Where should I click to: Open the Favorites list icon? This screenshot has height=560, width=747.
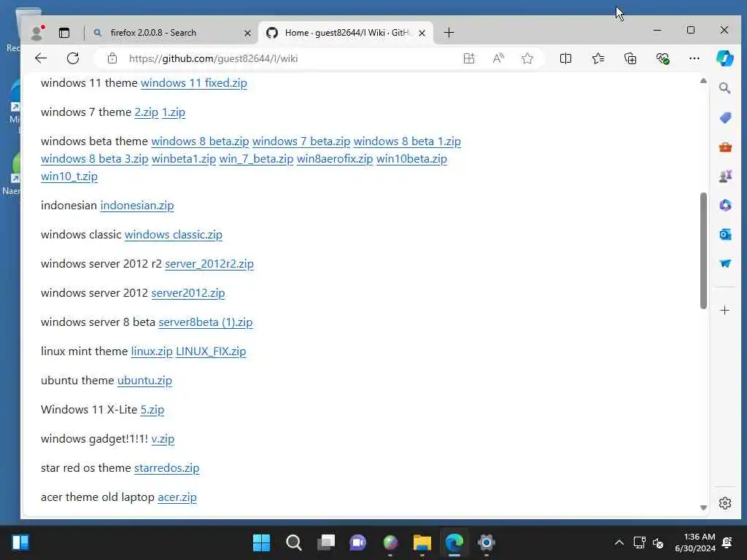[598, 58]
